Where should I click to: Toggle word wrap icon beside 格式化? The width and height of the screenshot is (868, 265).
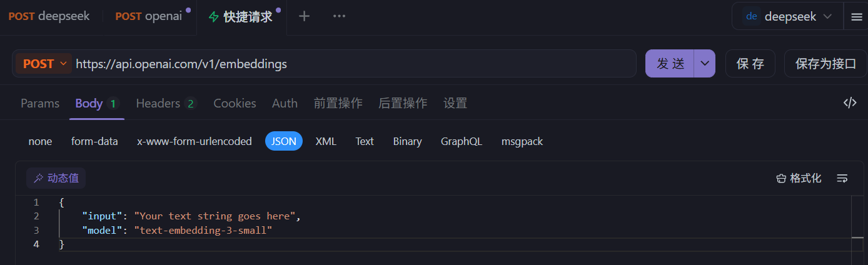[x=842, y=179]
